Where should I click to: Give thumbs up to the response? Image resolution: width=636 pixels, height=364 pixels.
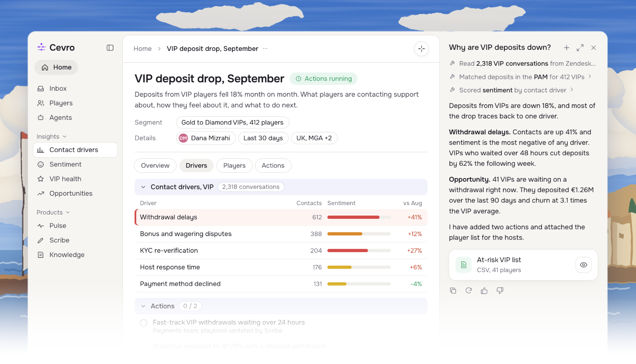click(484, 291)
